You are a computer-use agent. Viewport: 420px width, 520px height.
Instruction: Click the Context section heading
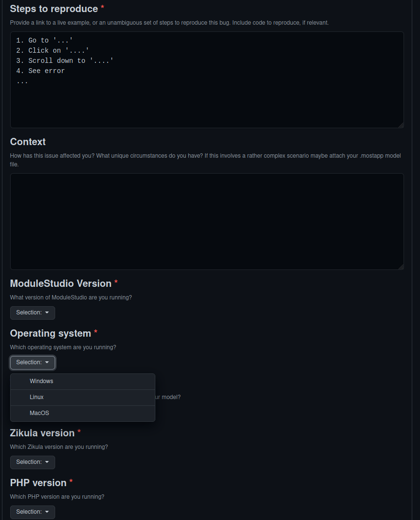tap(28, 142)
